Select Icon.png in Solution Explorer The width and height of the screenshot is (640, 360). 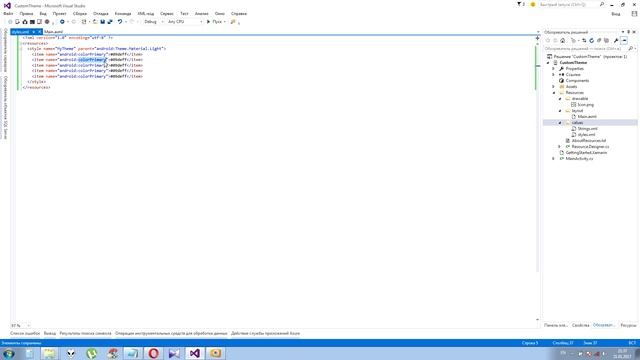(586, 104)
